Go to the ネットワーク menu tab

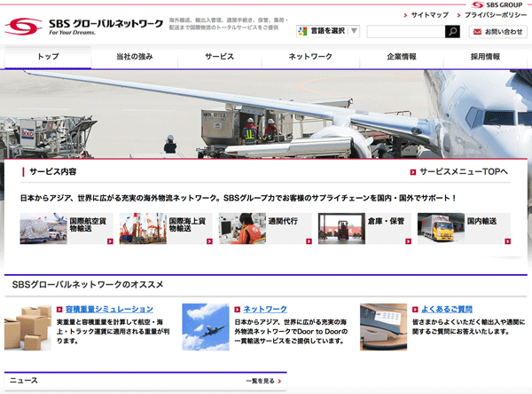pyautogui.click(x=309, y=57)
